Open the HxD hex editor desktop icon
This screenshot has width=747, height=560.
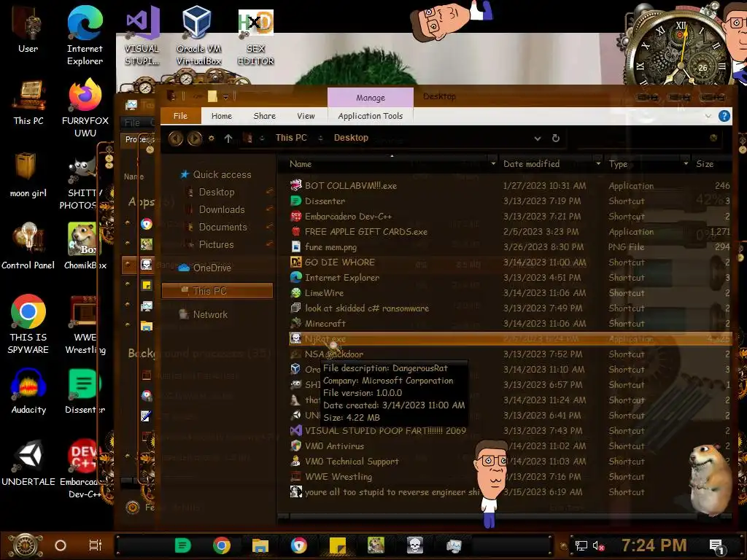255,37
